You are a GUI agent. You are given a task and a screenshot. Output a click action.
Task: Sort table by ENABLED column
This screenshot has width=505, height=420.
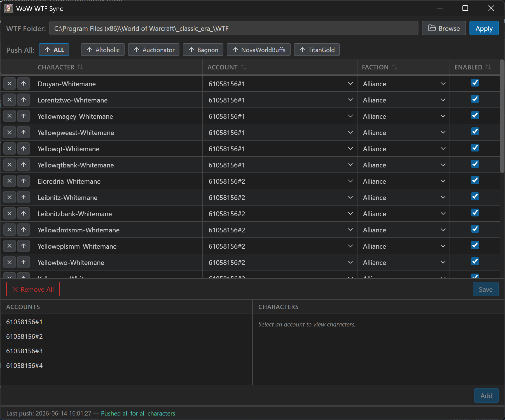(x=488, y=67)
